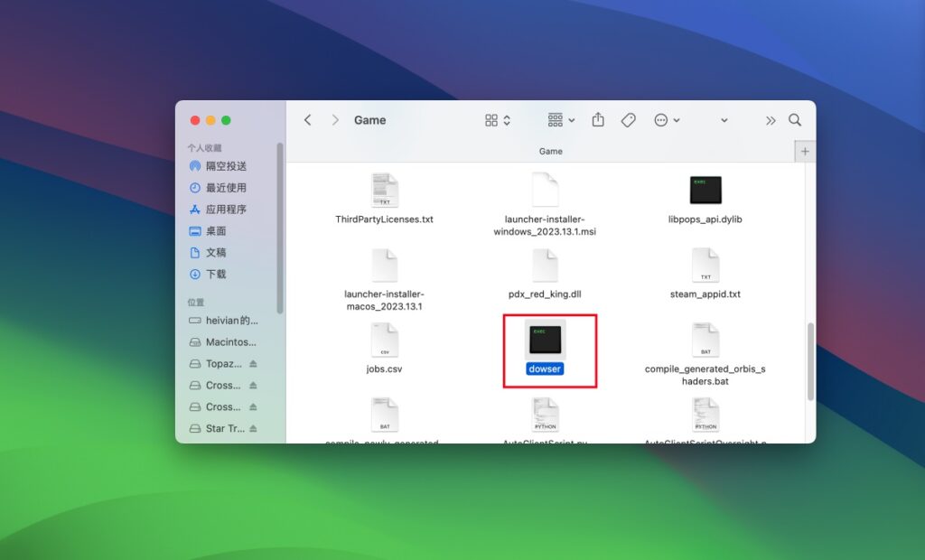Image resolution: width=925 pixels, height=560 pixels.
Task: Go to 下载 in sidebar
Action: click(215, 274)
